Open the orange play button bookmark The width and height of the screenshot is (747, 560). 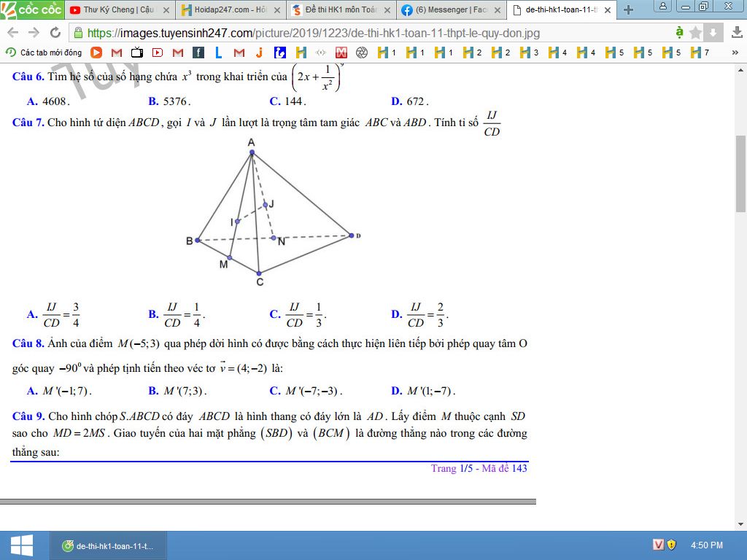[x=96, y=52]
